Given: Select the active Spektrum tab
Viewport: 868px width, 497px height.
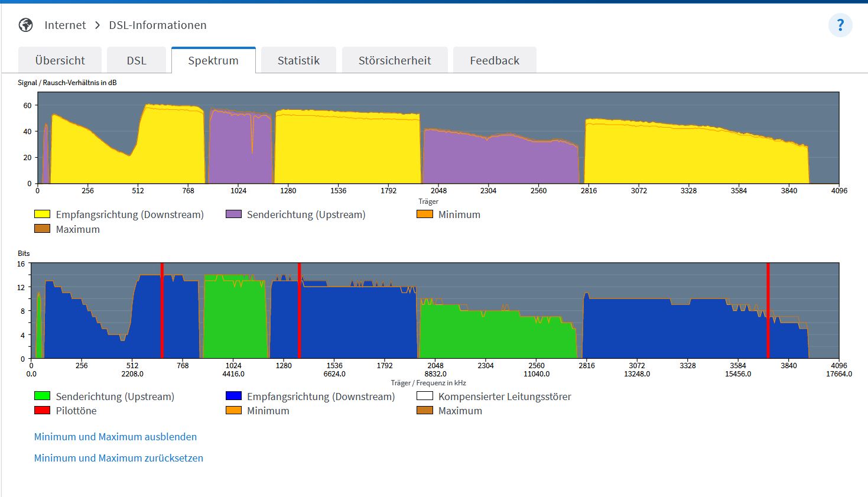Looking at the screenshot, I should pos(213,60).
